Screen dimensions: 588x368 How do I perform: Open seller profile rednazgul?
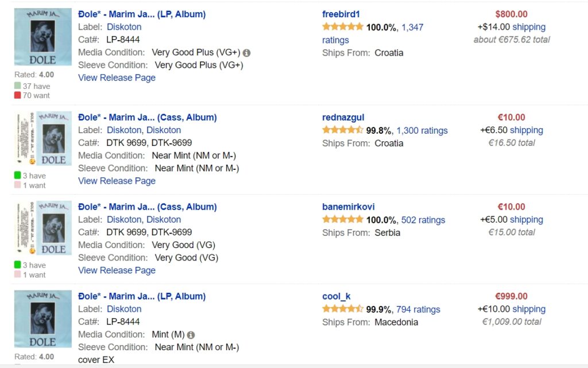tap(343, 117)
